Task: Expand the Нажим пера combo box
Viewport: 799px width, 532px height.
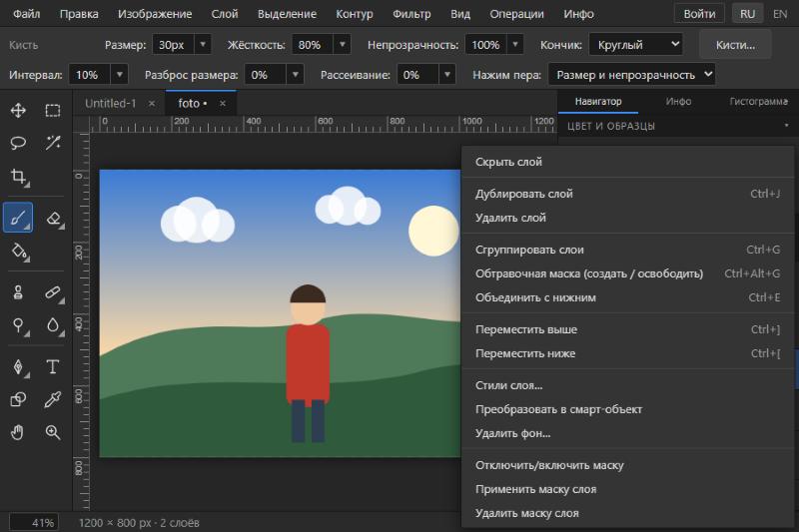Action: (631, 75)
